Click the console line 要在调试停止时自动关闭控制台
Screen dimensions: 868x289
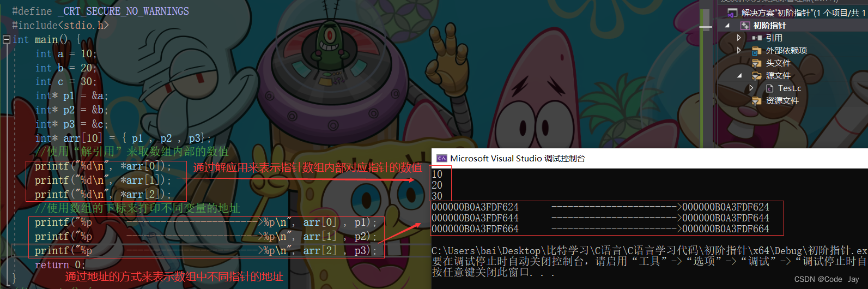650,262
